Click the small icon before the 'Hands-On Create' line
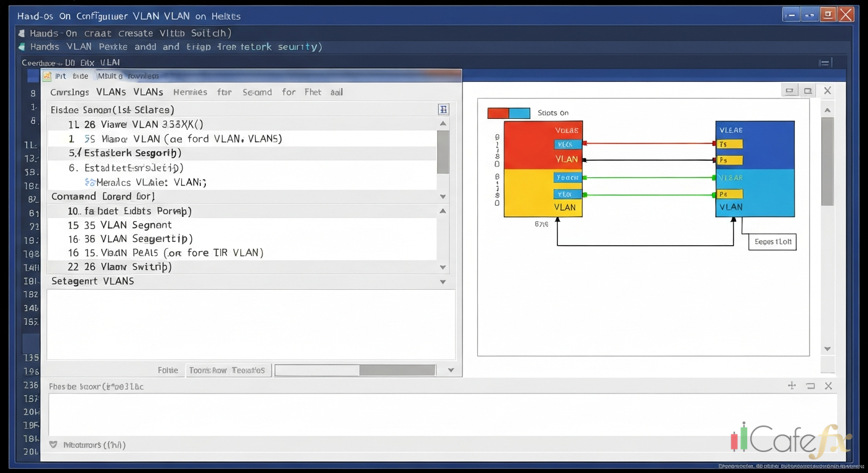This screenshot has height=473, width=868. pyautogui.click(x=22, y=33)
